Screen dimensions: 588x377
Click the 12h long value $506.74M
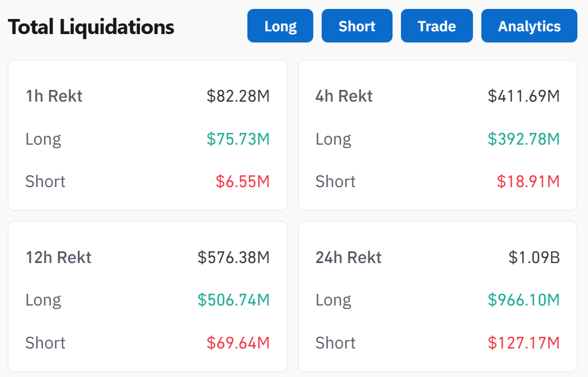tap(234, 300)
